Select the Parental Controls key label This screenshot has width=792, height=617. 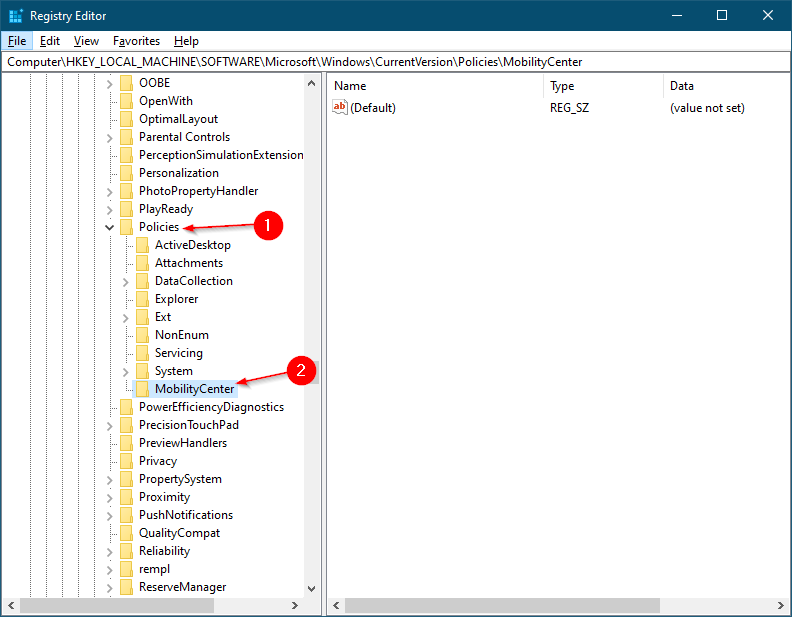coord(184,137)
